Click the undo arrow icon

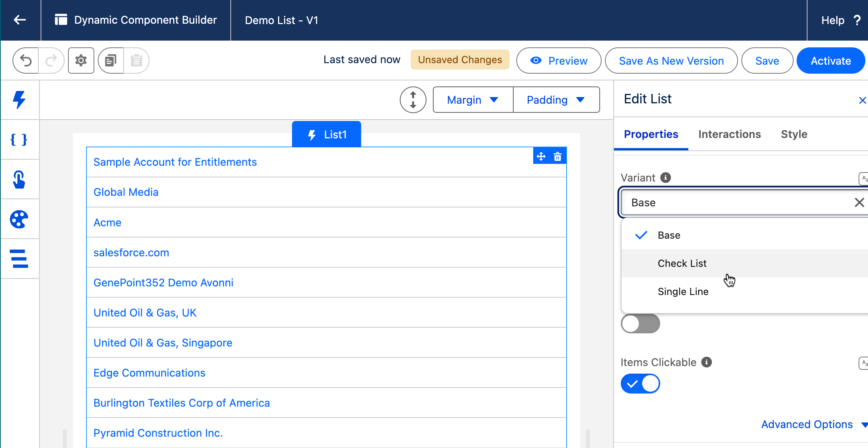point(26,61)
